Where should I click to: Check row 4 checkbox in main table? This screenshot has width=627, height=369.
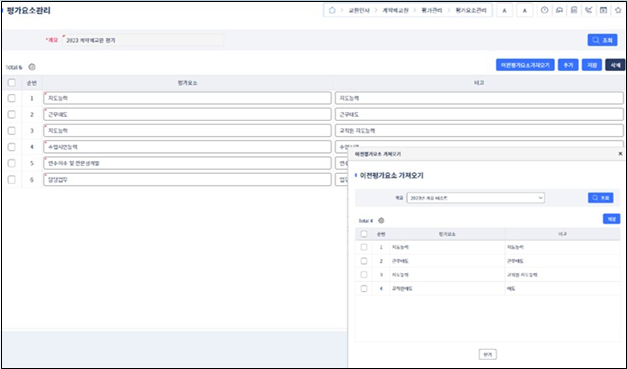(12, 147)
